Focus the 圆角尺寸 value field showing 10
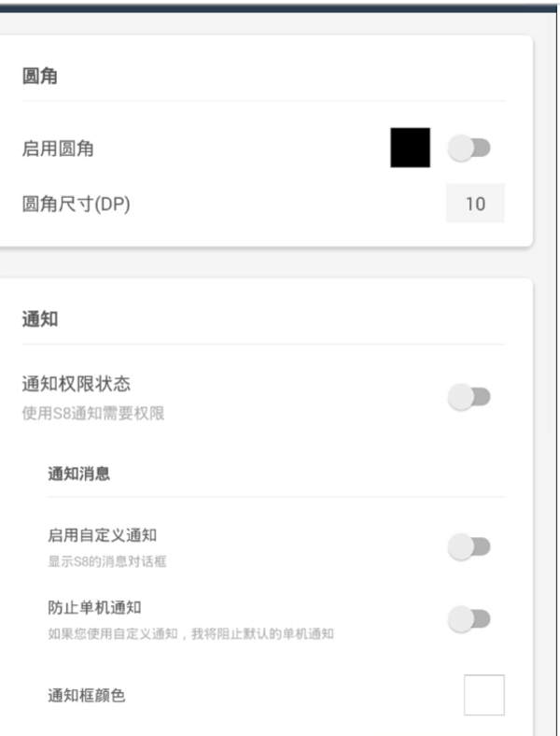Viewport: 560px width, 736px height. coord(475,204)
